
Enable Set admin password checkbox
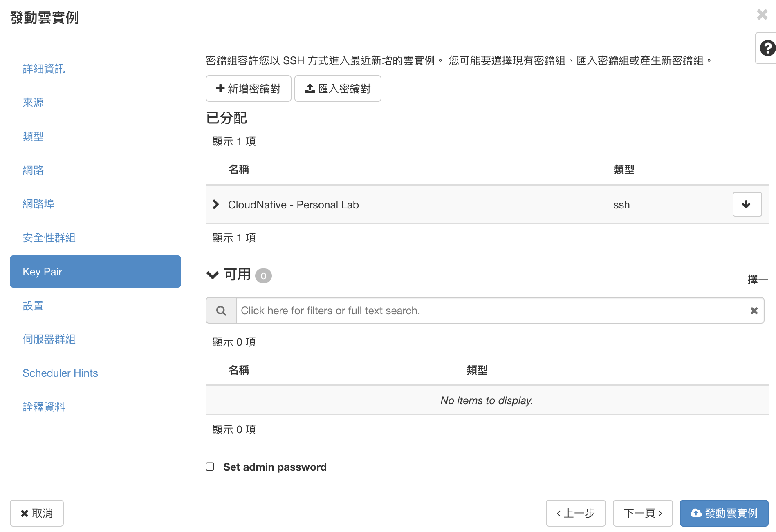[x=210, y=467]
